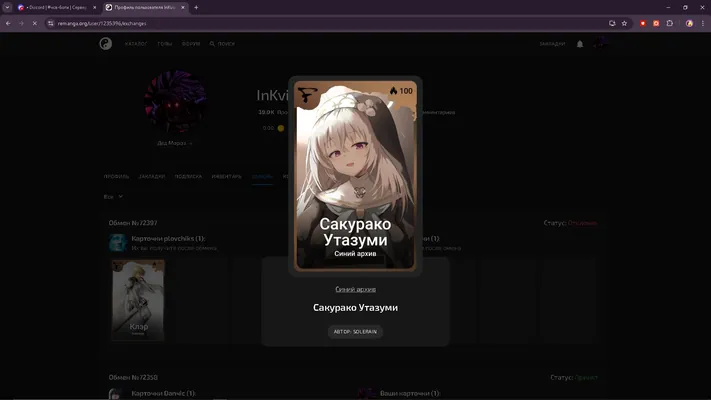Open the orange extension icon

tap(656, 23)
